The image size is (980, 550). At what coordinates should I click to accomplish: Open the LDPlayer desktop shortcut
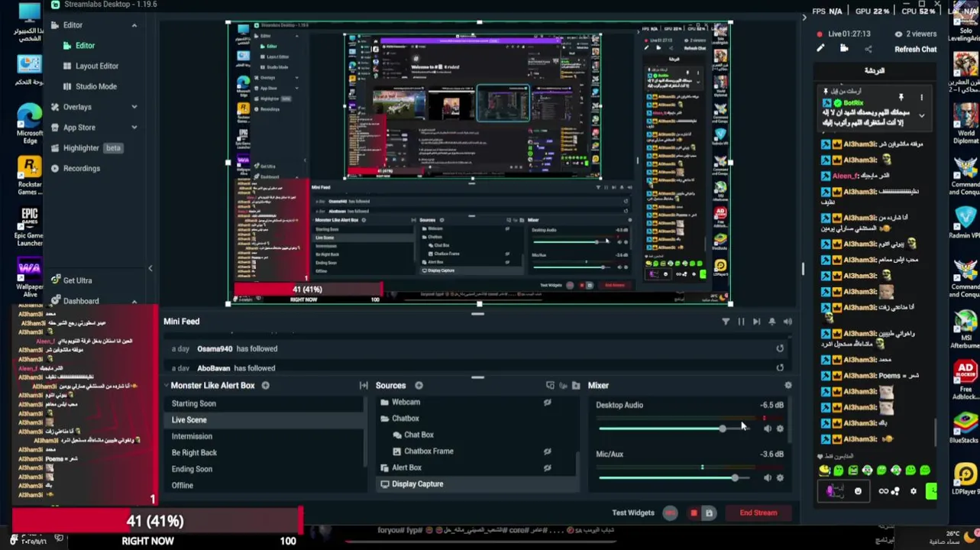click(965, 478)
